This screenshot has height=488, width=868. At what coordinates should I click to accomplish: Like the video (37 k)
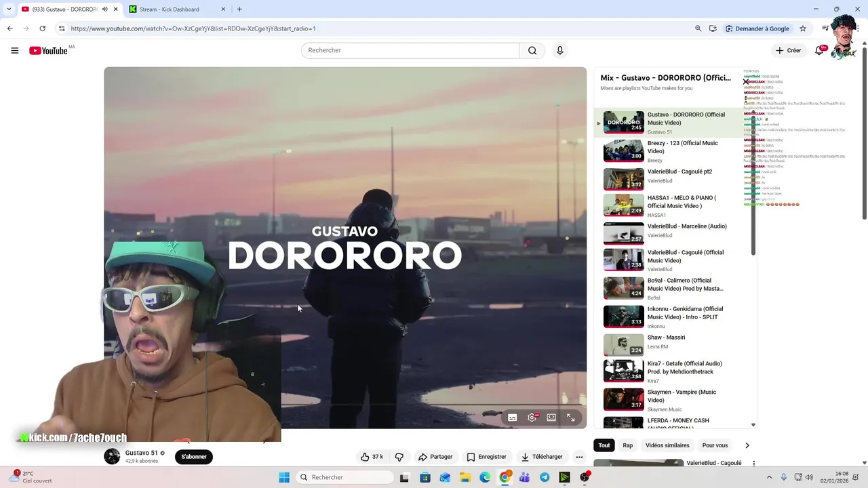click(x=372, y=457)
